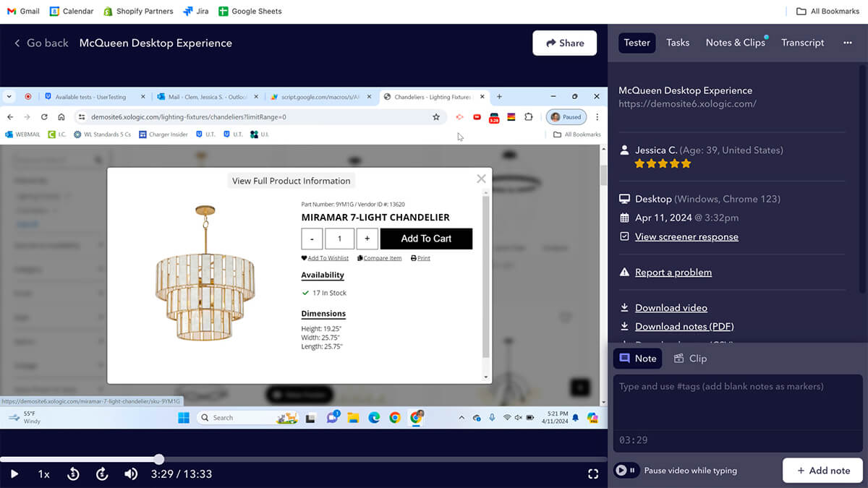The image size is (868, 488).
Task: Click the Charger Insider bookmark
Action: 163,134
